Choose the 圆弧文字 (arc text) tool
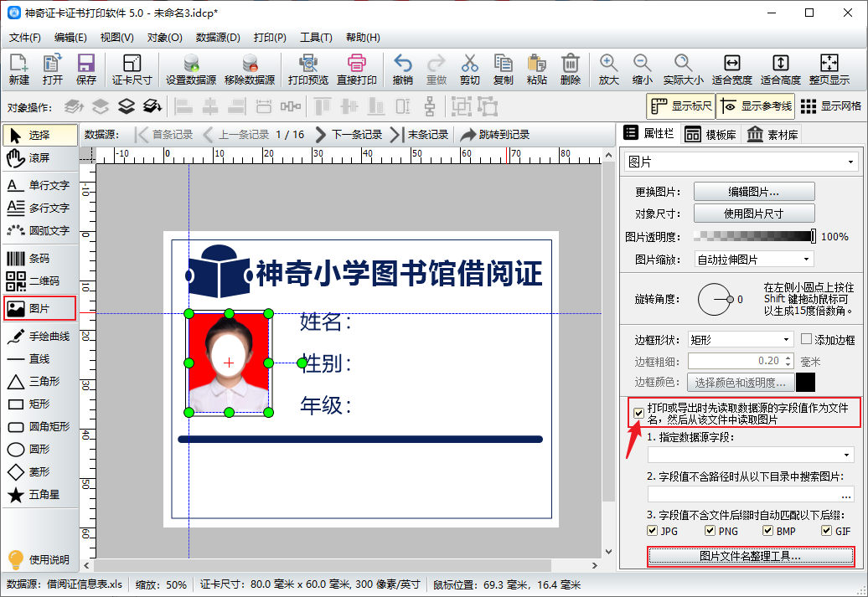868x597 pixels. (39, 230)
